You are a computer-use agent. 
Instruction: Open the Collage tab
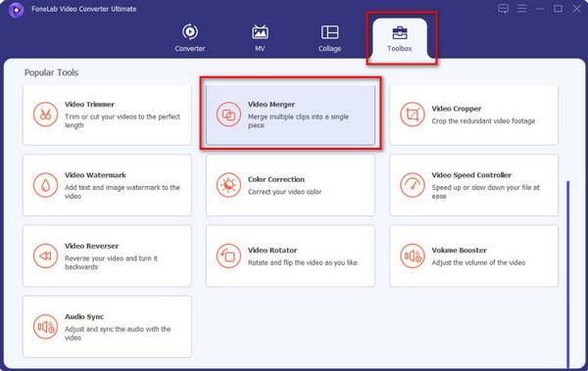tap(329, 38)
